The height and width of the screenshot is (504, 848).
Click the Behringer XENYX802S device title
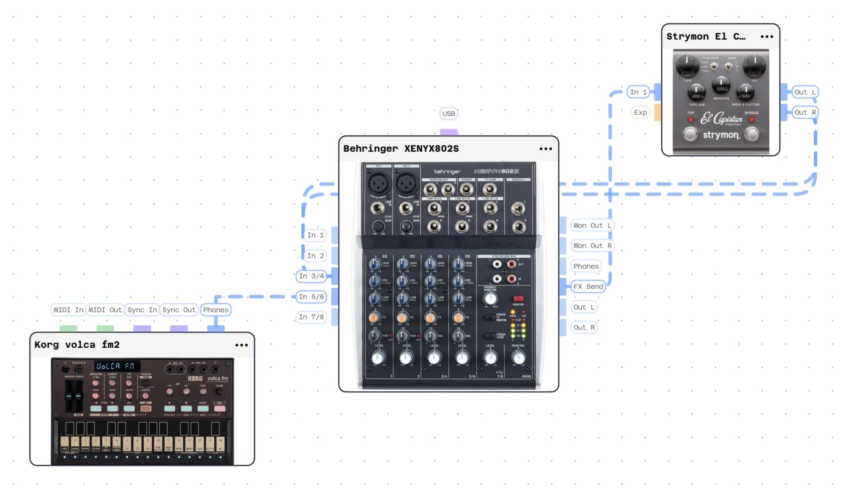pyautogui.click(x=401, y=149)
